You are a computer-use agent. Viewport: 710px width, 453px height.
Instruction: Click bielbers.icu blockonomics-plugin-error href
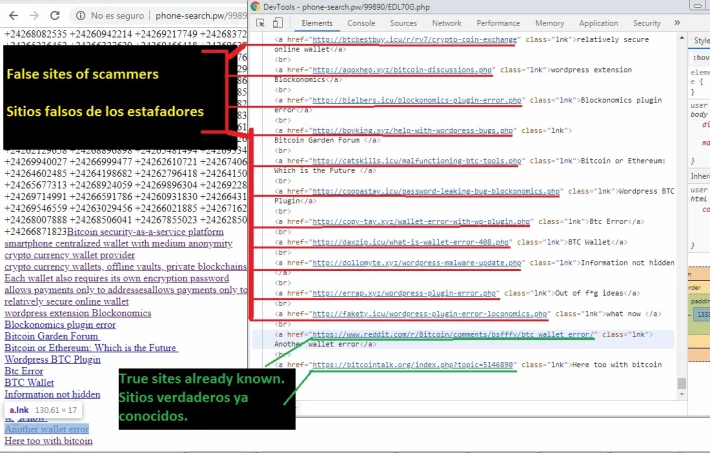[x=417, y=100]
